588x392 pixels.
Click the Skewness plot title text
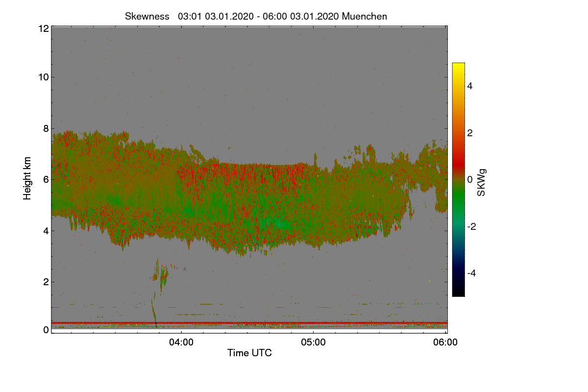[x=256, y=16]
